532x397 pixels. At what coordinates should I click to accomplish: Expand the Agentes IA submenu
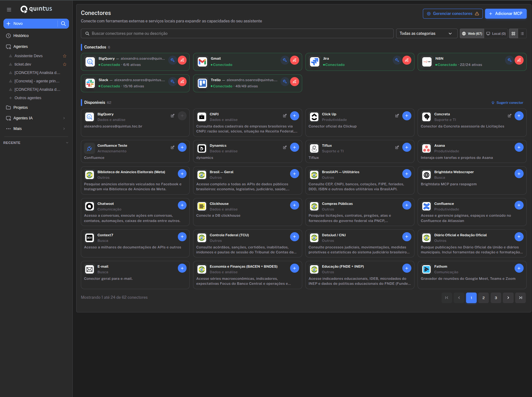[64, 118]
